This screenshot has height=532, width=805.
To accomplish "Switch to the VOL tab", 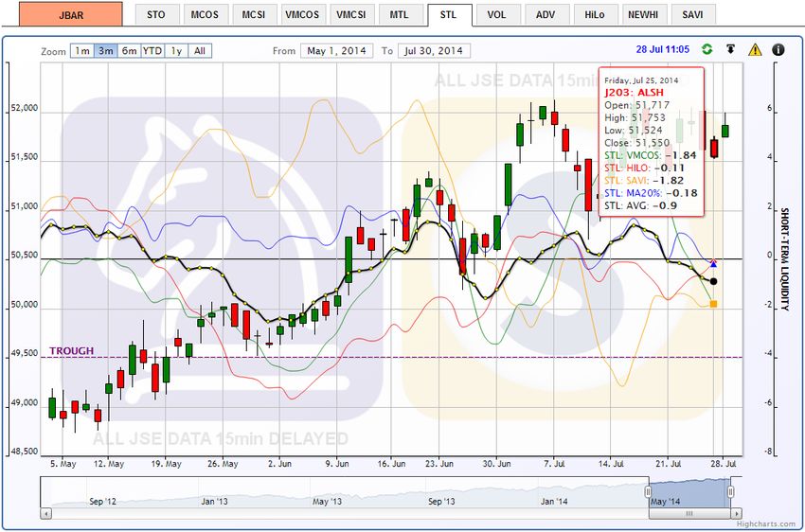I will click(496, 15).
